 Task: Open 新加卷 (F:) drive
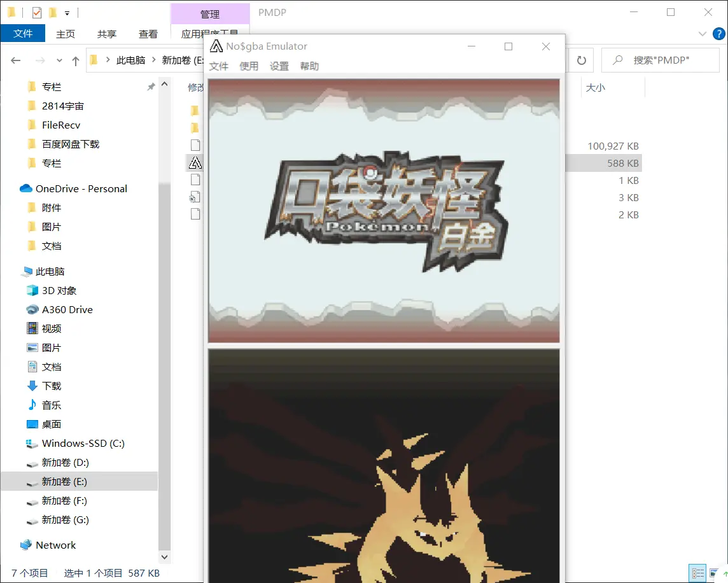[x=64, y=500]
